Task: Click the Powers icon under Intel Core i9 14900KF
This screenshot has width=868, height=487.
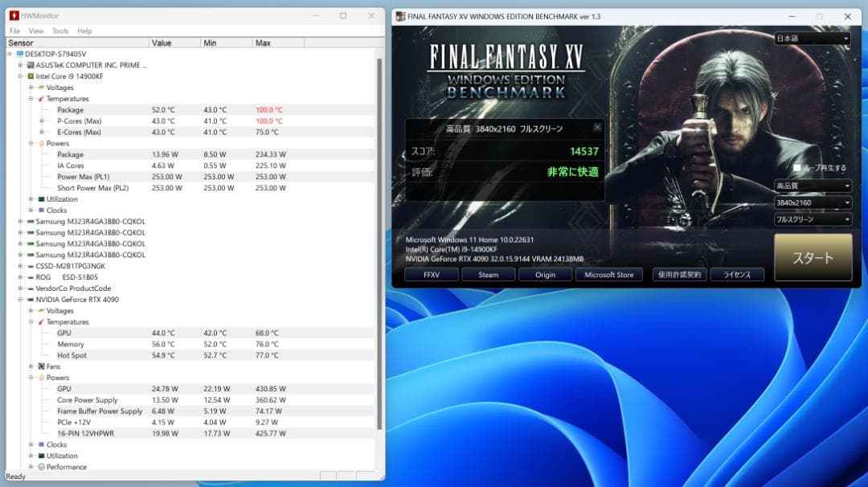Action: [x=40, y=143]
